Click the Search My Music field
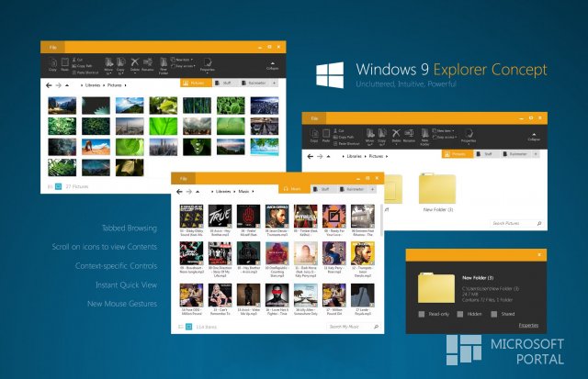Image resolution: width=588 pixels, height=379 pixels. coord(354,327)
